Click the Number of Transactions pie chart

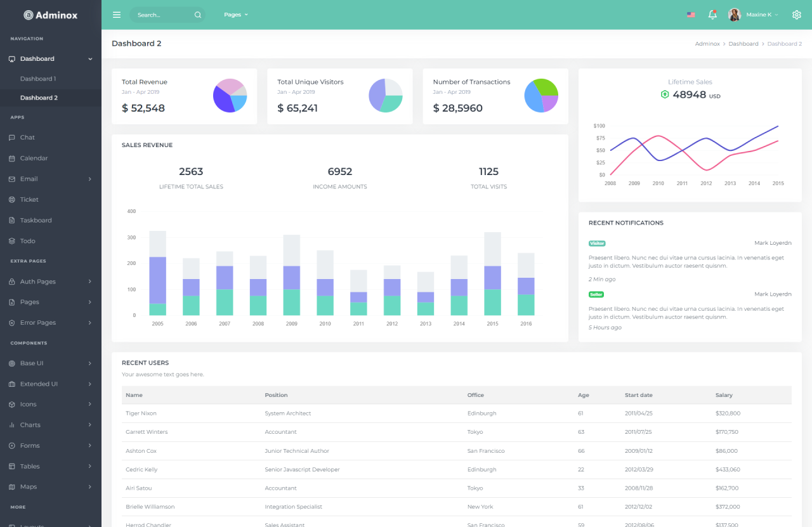(541, 96)
